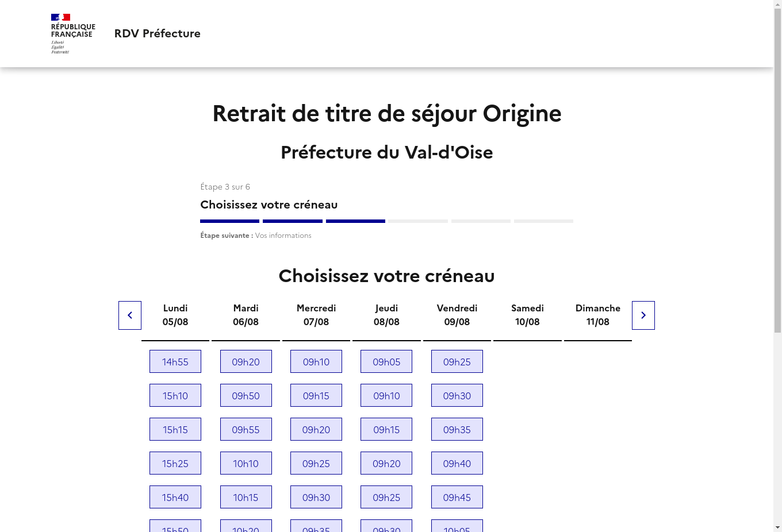The image size is (782, 532).
Task: Select the Lundi 15h15 time slot
Action: 175,429
